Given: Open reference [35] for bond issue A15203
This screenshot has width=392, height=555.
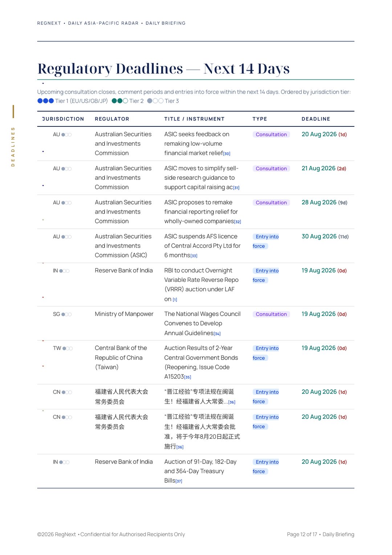Looking at the screenshot, I should pos(188,377).
